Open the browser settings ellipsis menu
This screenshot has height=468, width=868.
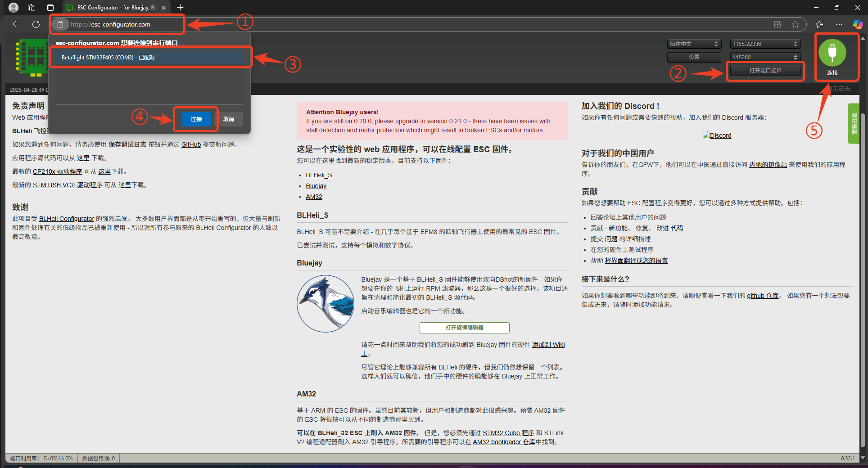(839, 24)
